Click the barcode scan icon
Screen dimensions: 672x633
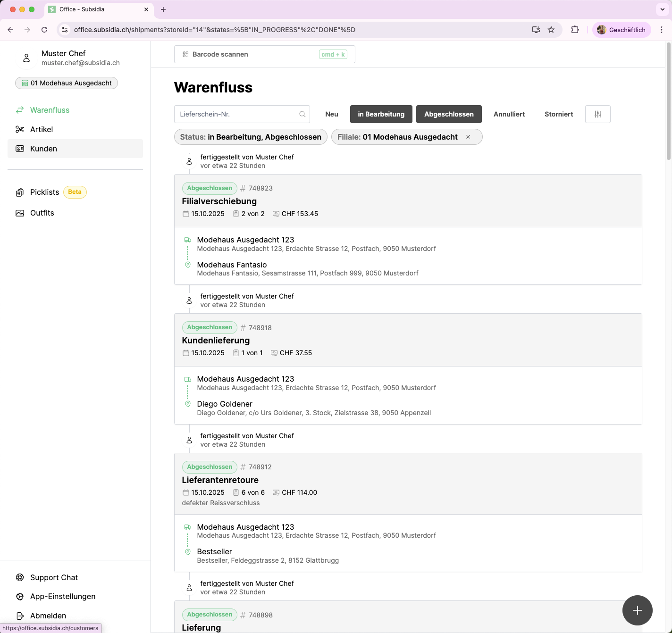[185, 54]
